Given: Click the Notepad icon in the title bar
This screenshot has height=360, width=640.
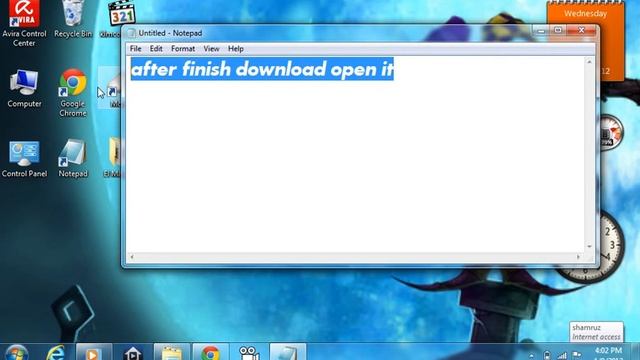Looking at the screenshot, I should tap(131, 33).
